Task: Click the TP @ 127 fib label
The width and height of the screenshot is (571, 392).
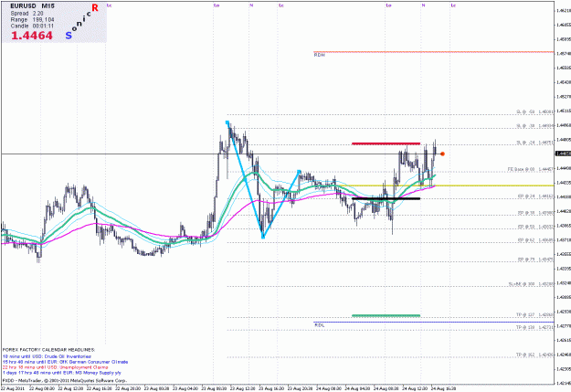Action: coord(535,314)
